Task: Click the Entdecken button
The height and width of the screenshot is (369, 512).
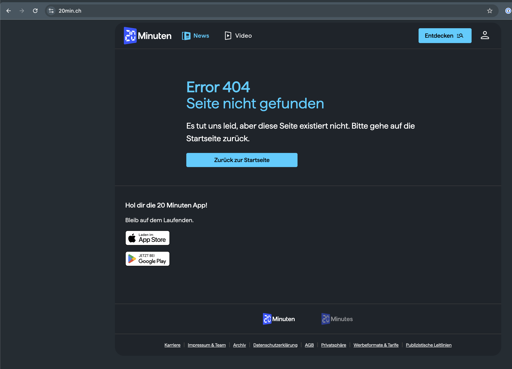Action: click(x=445, y=36)
